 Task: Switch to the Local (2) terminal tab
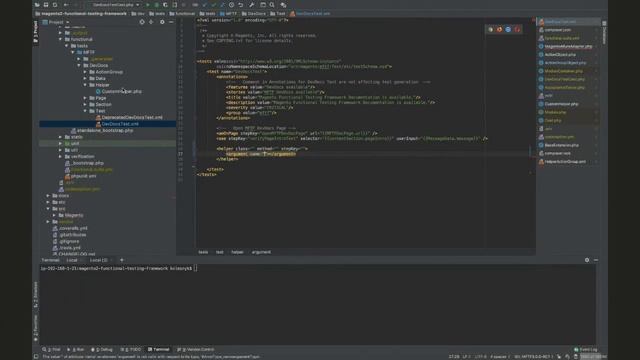pos(98,260)
